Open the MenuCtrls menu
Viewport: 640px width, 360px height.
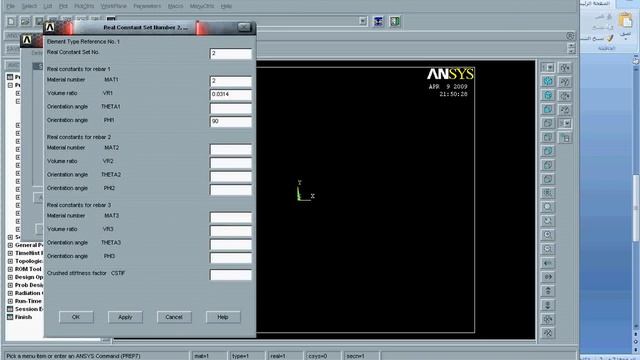(x=202, y=6)
